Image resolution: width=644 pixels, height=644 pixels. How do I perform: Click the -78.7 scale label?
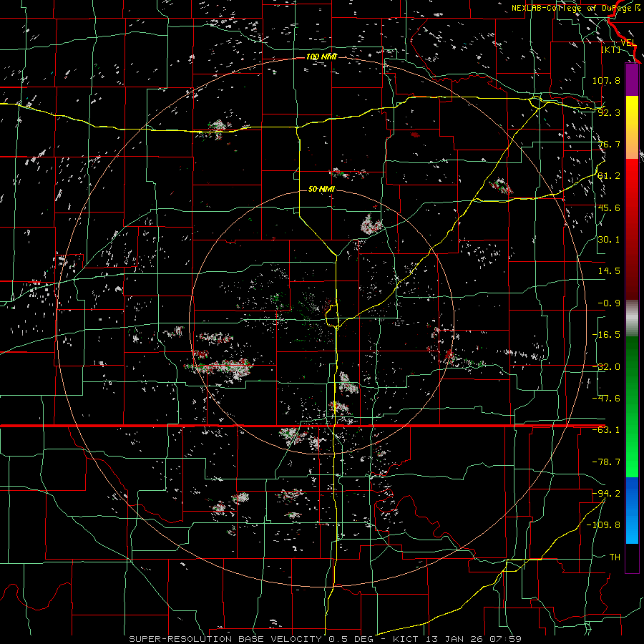606,462
